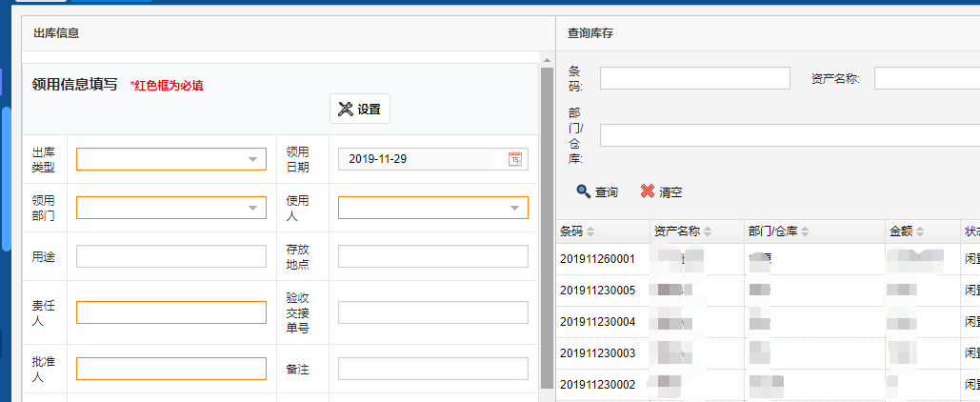The width and height of the screenshot is (980, 402).
Task: Open the 领用部门 dropdown list
Action: [x=253, y=208]
